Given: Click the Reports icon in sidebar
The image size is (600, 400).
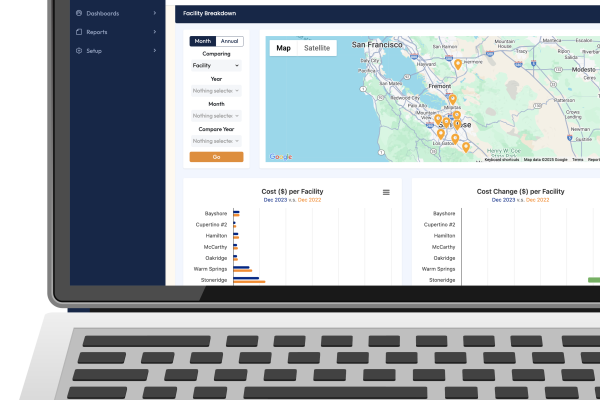Looking at the screenshot, I should 78,32.
